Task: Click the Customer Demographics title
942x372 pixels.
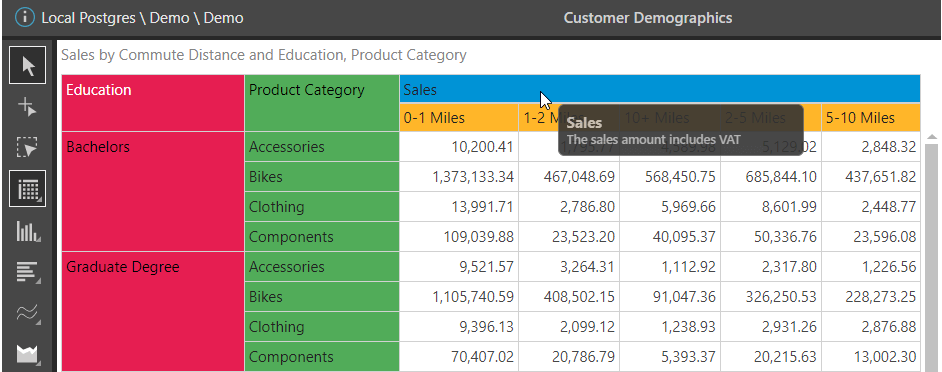Action: click(648, 18)
